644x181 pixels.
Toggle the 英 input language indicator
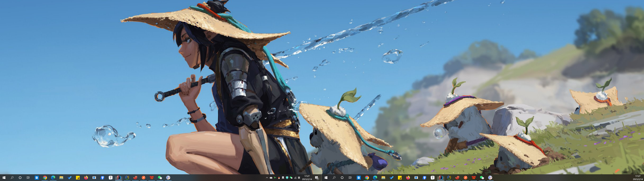point(299,178)
